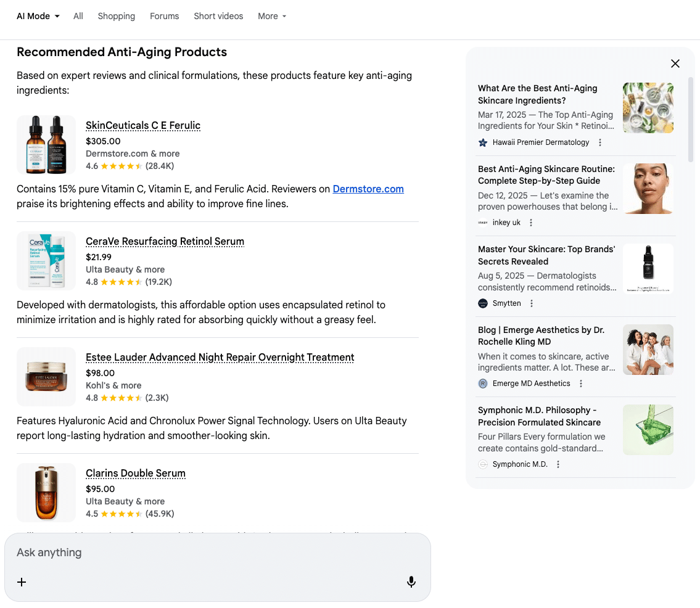Viewport: 700px width, 608px height.
Task: Click woman's face article thumbnail
Action: (648, 189)
